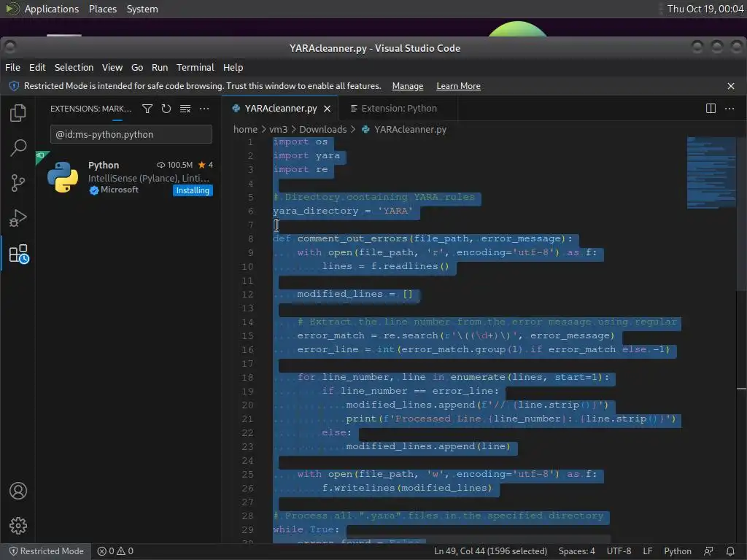Click the Microsoft verified publisher badge

pyautogui.click(x=94, y=190)
